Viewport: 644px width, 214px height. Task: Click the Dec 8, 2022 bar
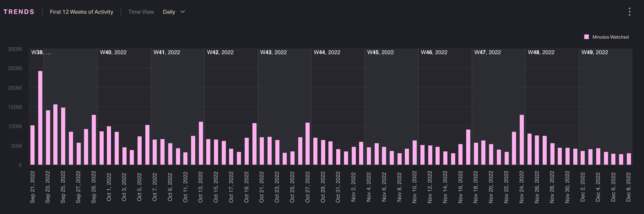coord(629,159)
